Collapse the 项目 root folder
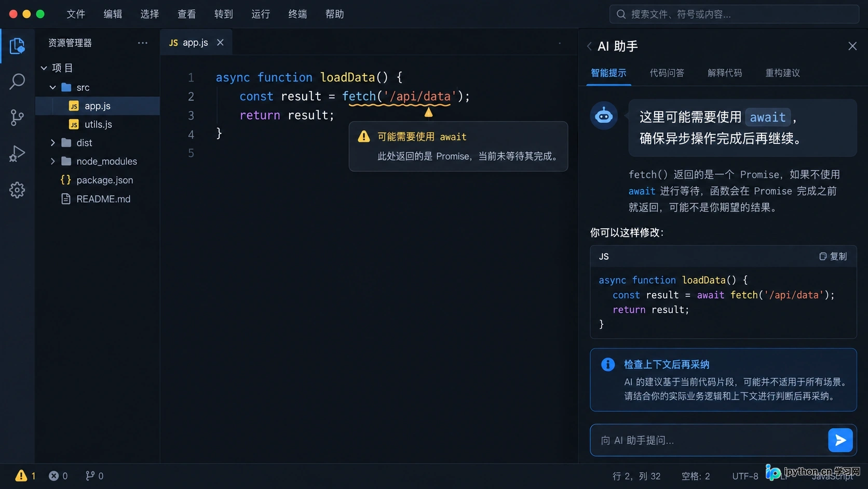This screenshot has width=868, height=489. point(44,68)
